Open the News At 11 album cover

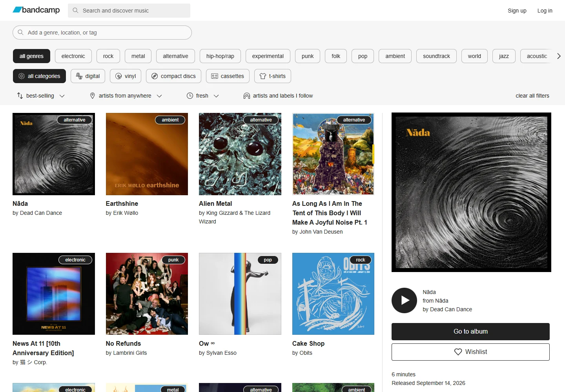54,294
